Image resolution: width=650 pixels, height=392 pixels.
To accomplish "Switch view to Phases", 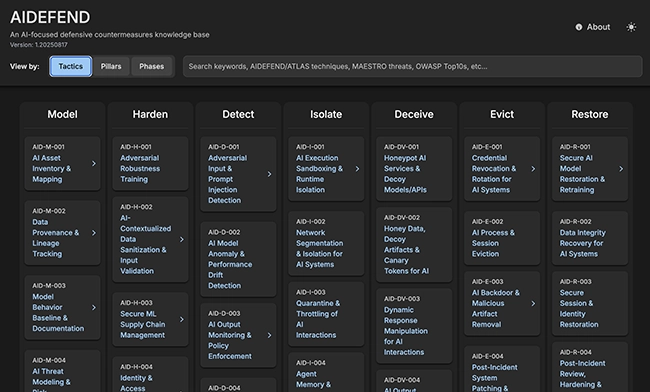I will point(151,66).
